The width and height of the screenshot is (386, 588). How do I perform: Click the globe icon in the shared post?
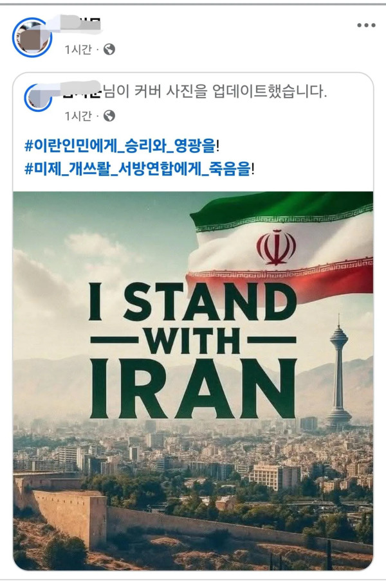point(109,116)
